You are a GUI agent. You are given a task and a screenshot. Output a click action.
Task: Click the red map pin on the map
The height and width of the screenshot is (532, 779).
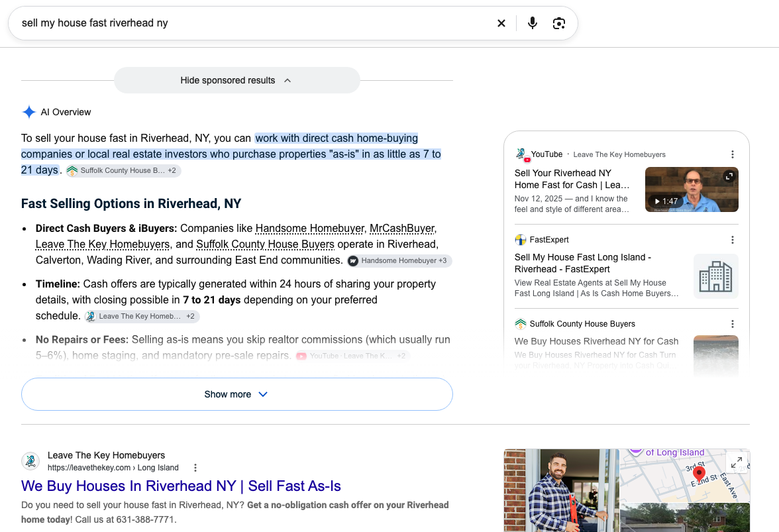coord(699,474)
